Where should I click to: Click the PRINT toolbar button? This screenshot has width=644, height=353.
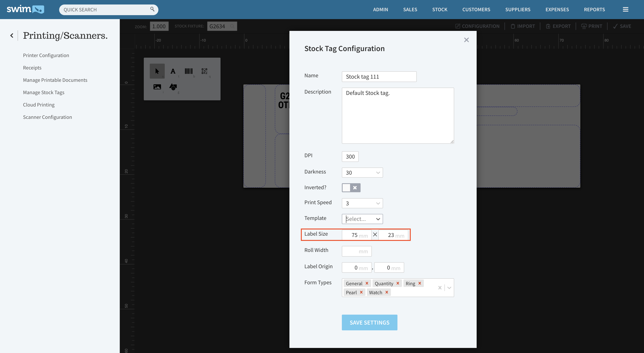[592, 26]
